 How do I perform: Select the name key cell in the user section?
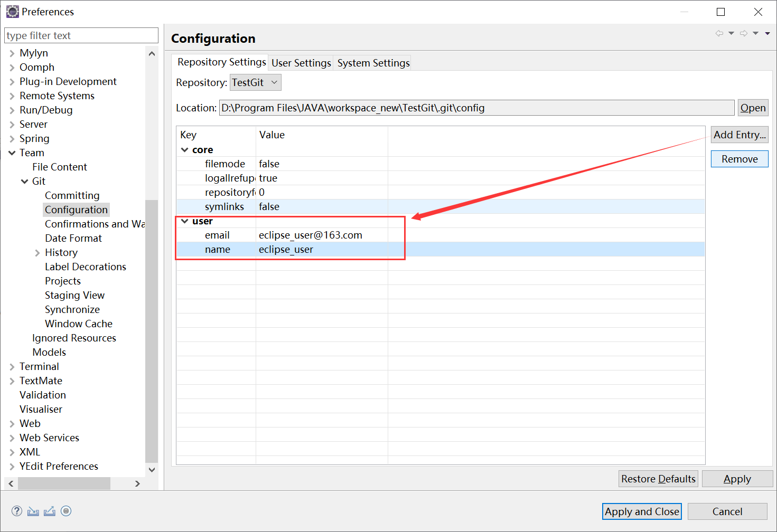(x=218, y=249)
